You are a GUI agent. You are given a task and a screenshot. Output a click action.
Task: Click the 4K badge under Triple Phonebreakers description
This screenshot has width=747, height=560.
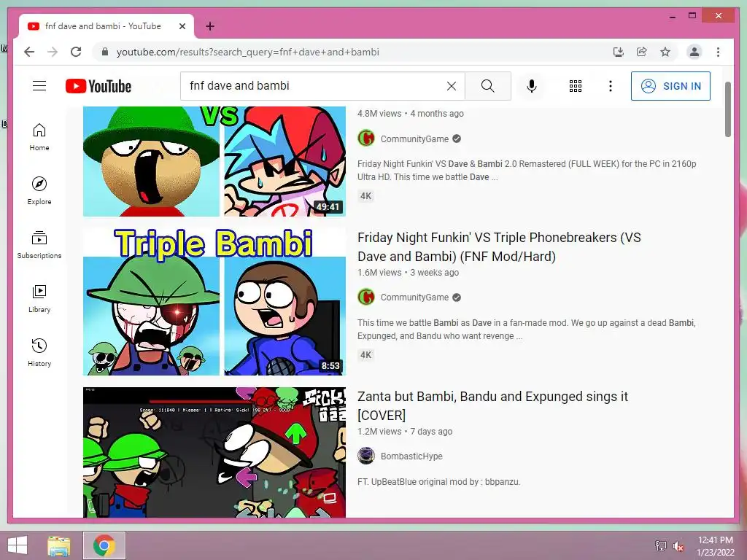(366, 355)
